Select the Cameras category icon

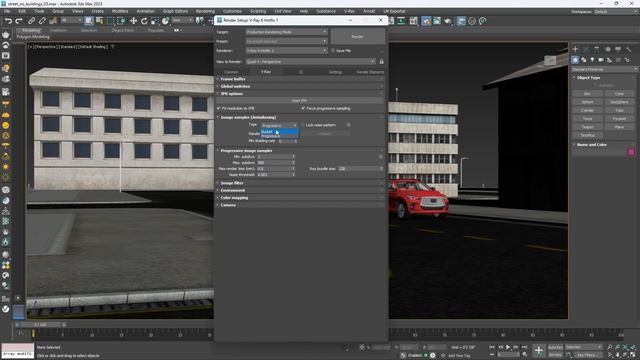(x=601, y=60)
